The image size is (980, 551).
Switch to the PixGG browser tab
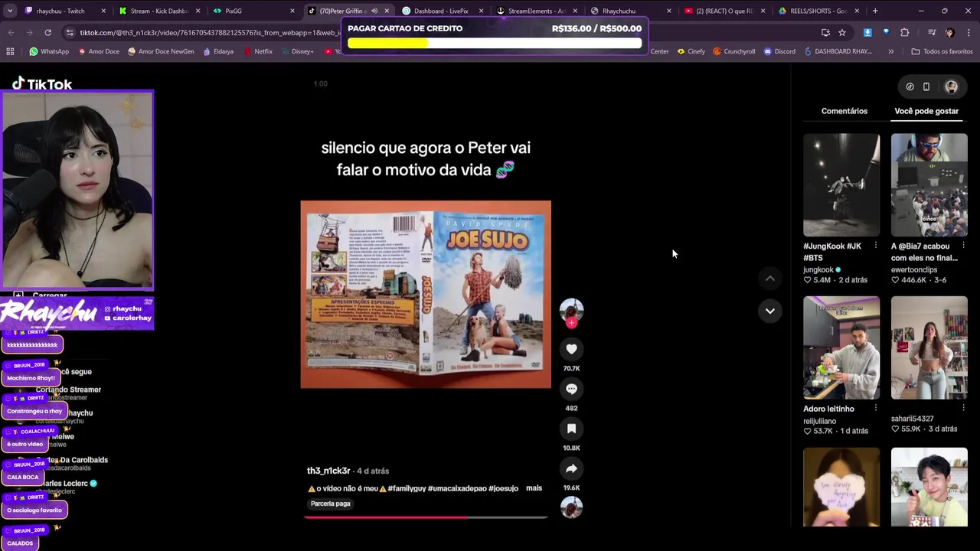tap(253, 11)
